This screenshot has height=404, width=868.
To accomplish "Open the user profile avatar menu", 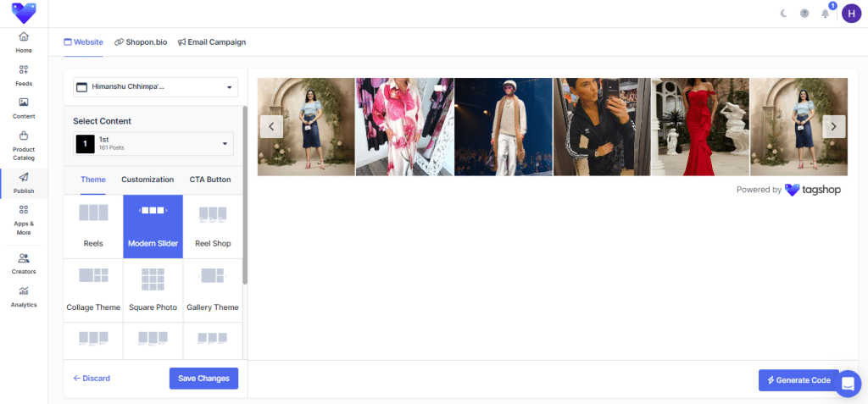I will point(851,14).
